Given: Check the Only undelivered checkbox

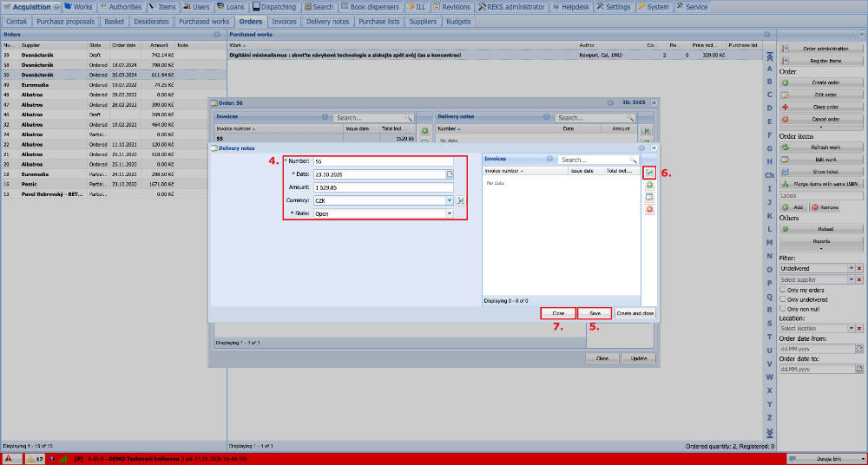Looking at the screenshot, I should pos(783,299).
